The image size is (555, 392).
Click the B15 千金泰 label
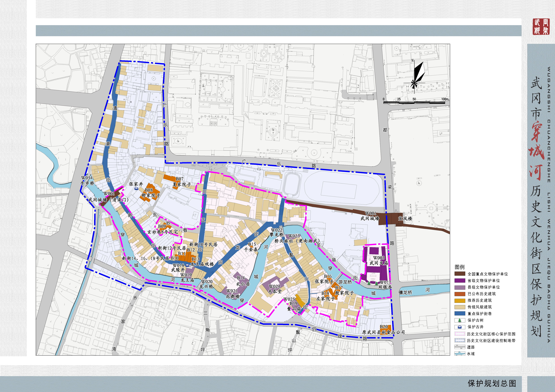tap(251, 247)
